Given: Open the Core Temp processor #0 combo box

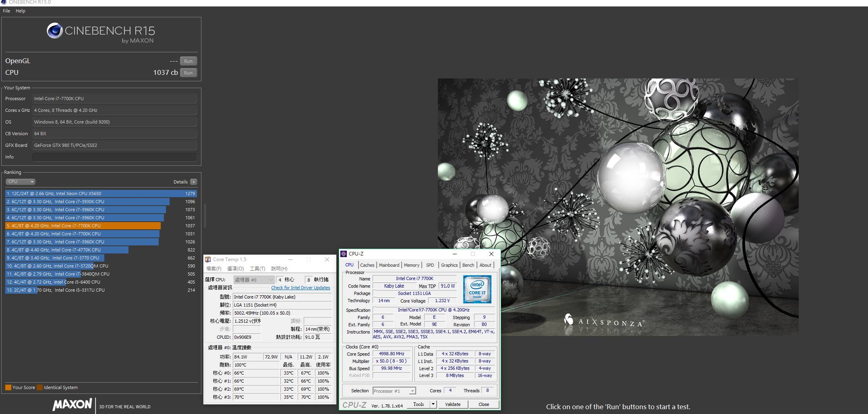Looking at the screenshot, I should click(x=254, y=280).
